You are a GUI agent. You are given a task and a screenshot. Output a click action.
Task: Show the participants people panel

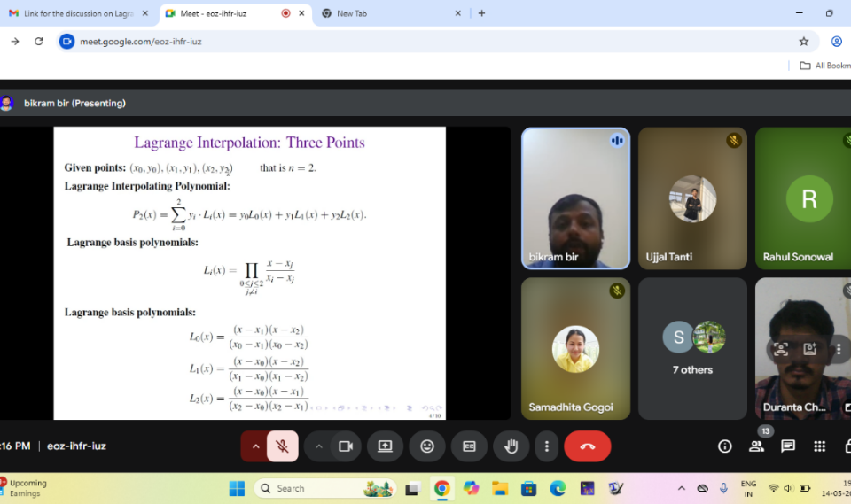(756, 446)
